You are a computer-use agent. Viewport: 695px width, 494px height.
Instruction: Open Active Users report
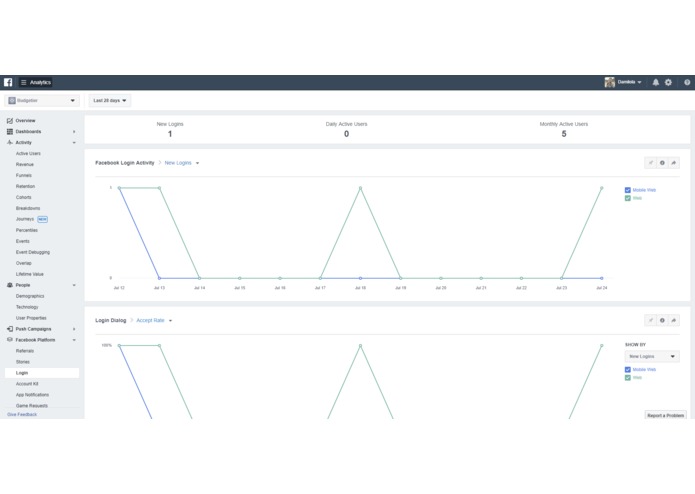click(x=28, y=153)
